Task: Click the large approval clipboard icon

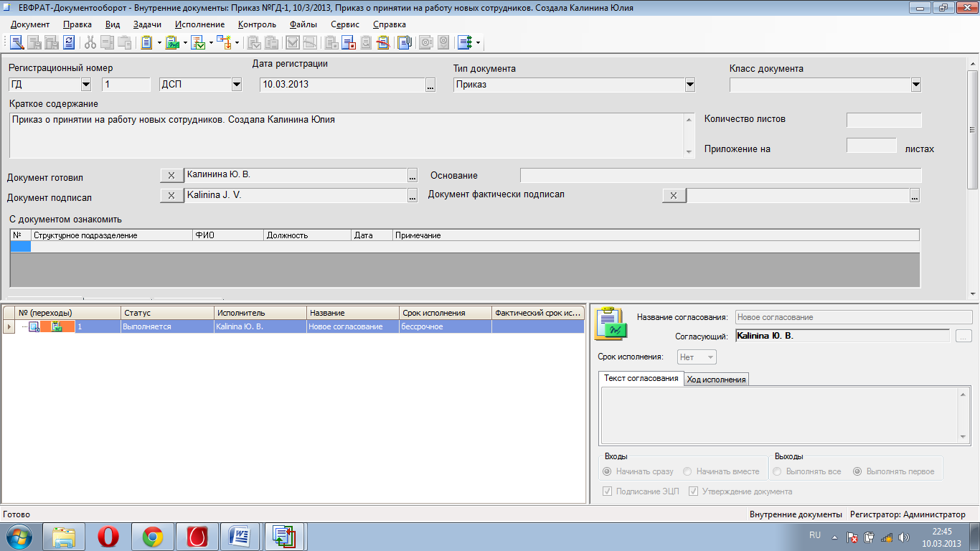Action: click(611, 324)
